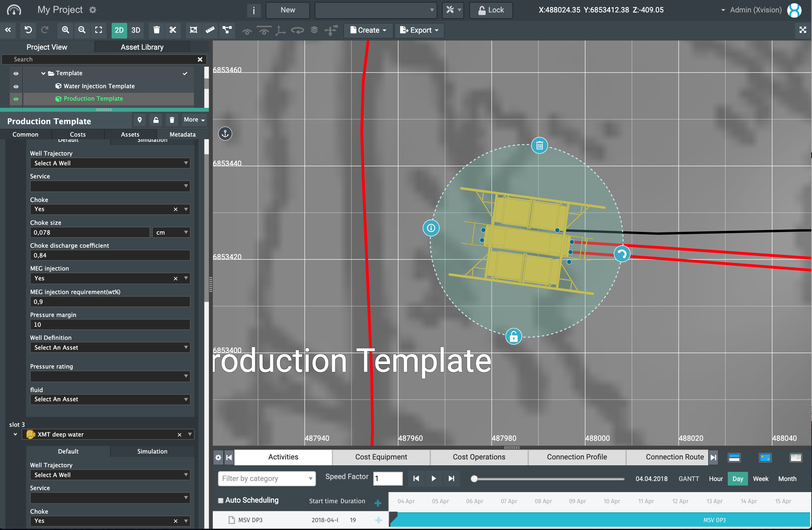This screenshot has height=530, width=812.
Task: Expand the Create dropdown menu
Action: click(x=368, y=30)
